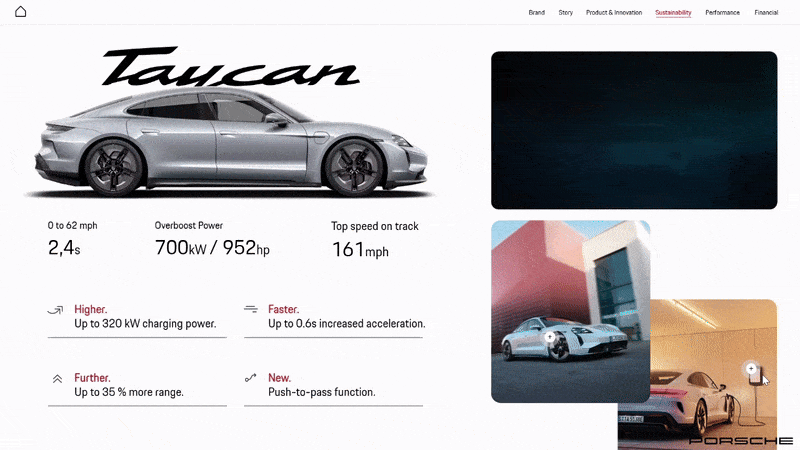Open the Story menu item

pyautogui.click(x=565, y=13)
